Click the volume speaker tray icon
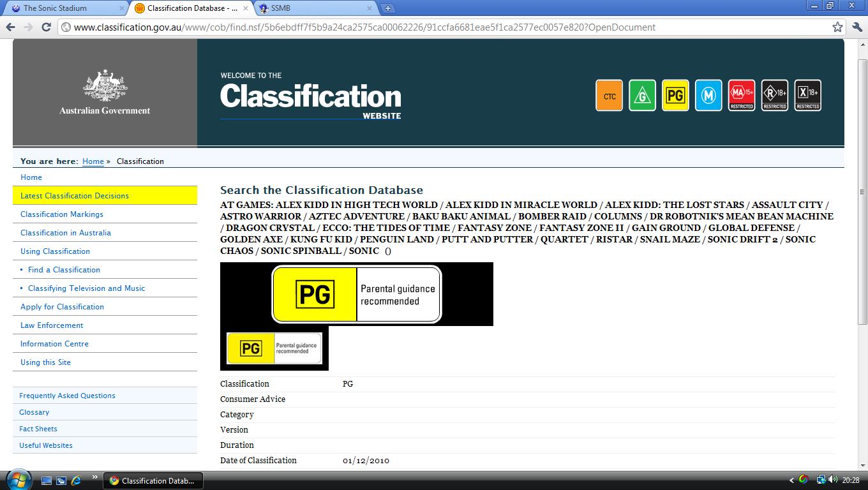The width and height of the screenshot is (868, 490). (x=833, y=480)
